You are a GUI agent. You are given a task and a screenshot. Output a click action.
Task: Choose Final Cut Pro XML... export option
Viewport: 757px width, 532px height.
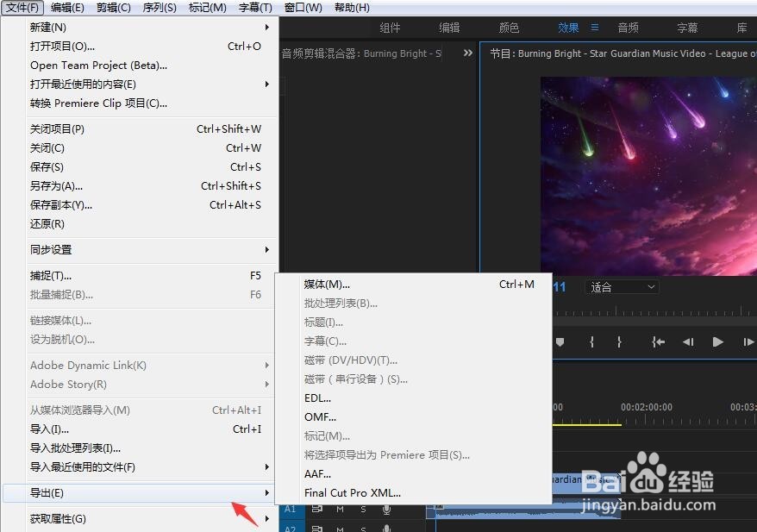[413, 493]
